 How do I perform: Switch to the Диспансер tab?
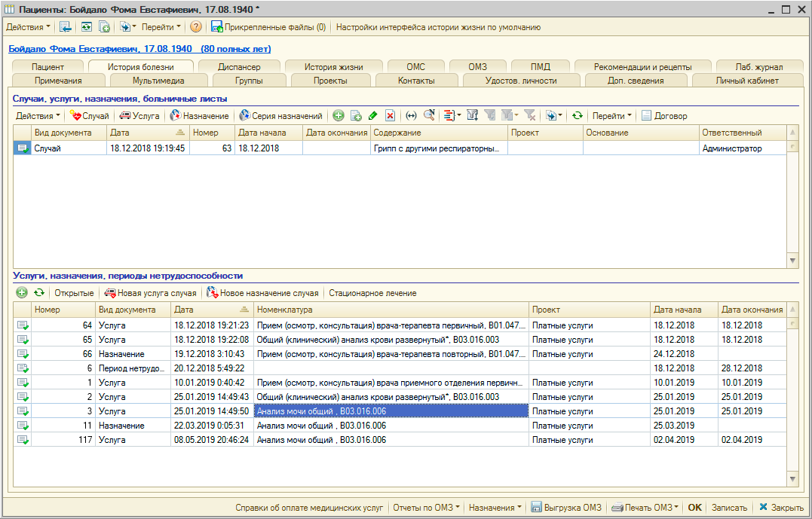[x=239, y=67]
